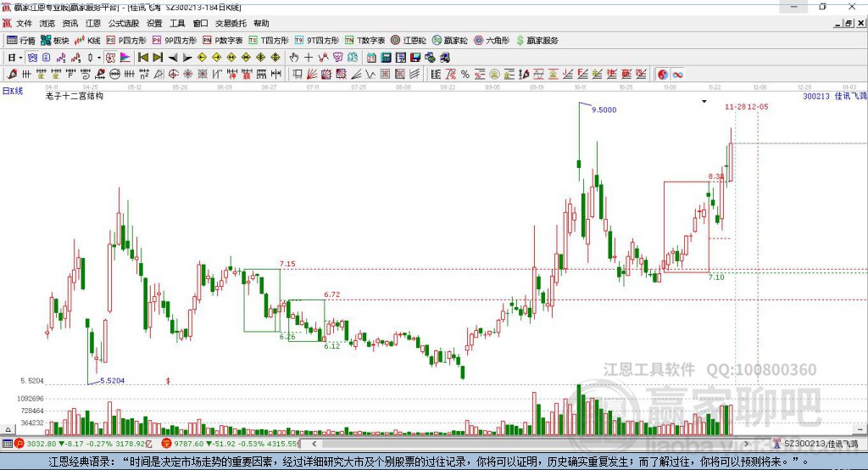This screenshot has height=470, width=868.
Task: Open the 文件 menu
Action: point(24,23)
